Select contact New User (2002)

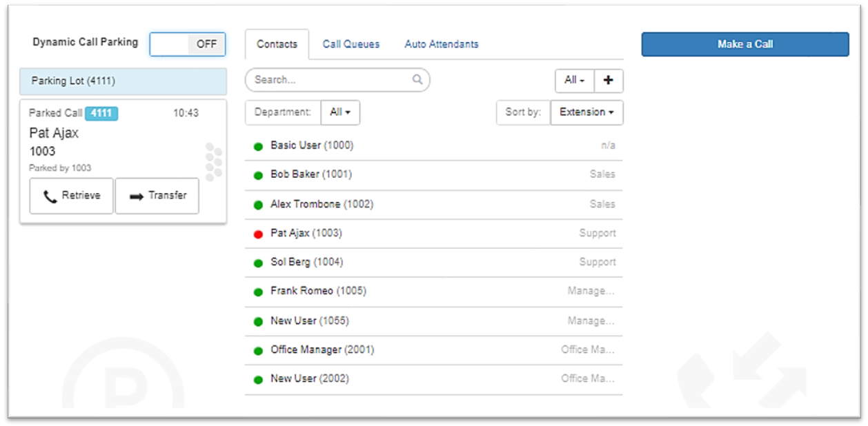click(x=434, y=378)
